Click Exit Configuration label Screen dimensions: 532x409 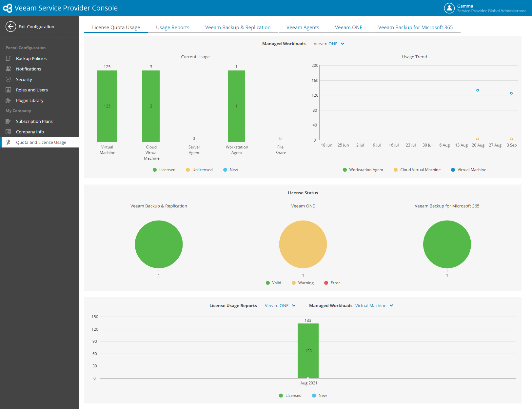(x=36, y=27)
